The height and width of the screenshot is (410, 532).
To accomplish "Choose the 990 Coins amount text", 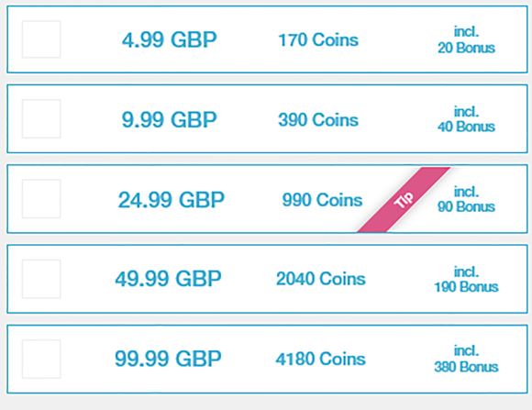I will [x=322, y=200].
